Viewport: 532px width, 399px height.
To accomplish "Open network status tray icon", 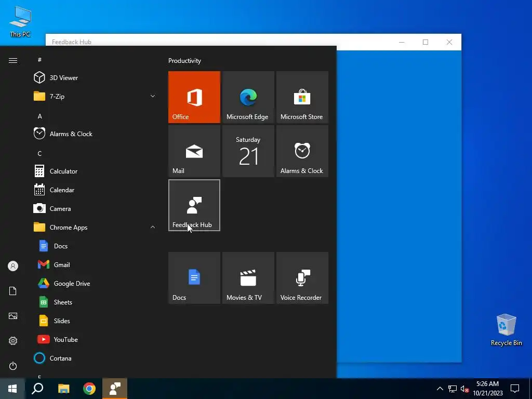I will click(453, 389).
